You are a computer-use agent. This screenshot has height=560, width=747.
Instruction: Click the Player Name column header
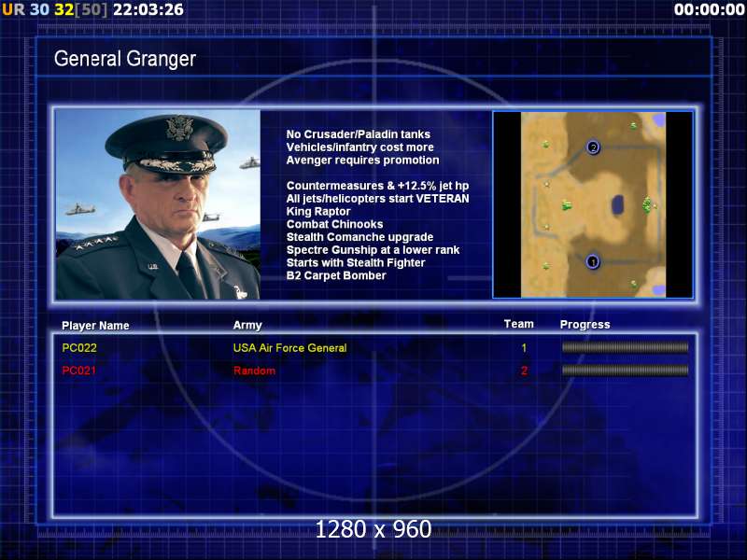[95, 326]
